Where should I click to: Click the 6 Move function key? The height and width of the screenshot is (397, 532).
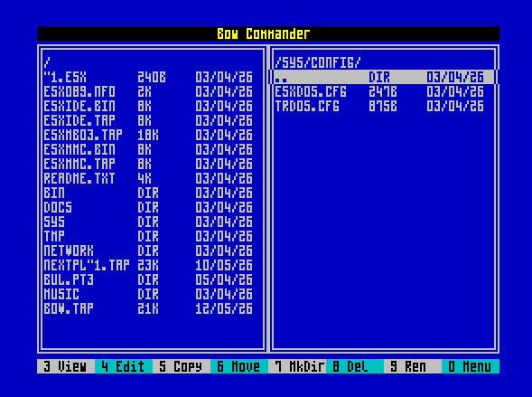pos(239,366)
